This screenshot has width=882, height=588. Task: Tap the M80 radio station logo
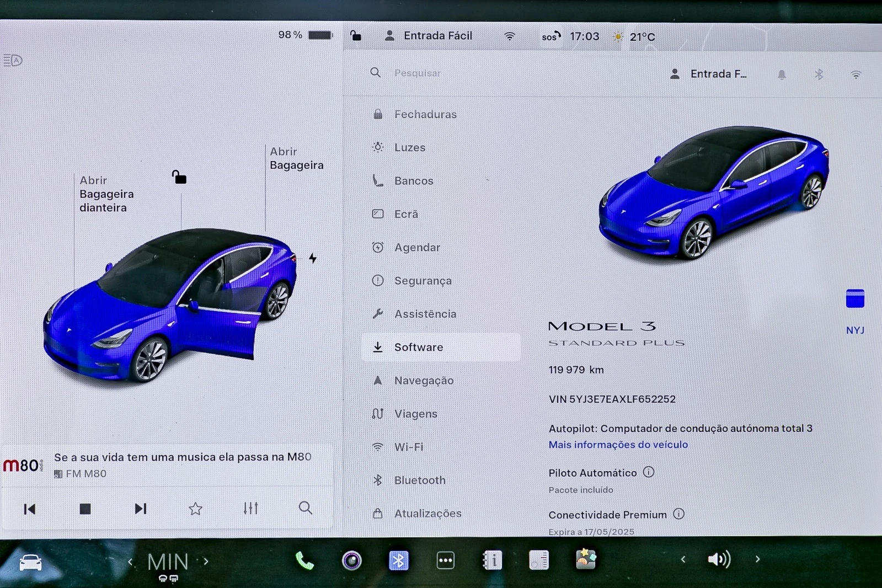pos(23,465)
